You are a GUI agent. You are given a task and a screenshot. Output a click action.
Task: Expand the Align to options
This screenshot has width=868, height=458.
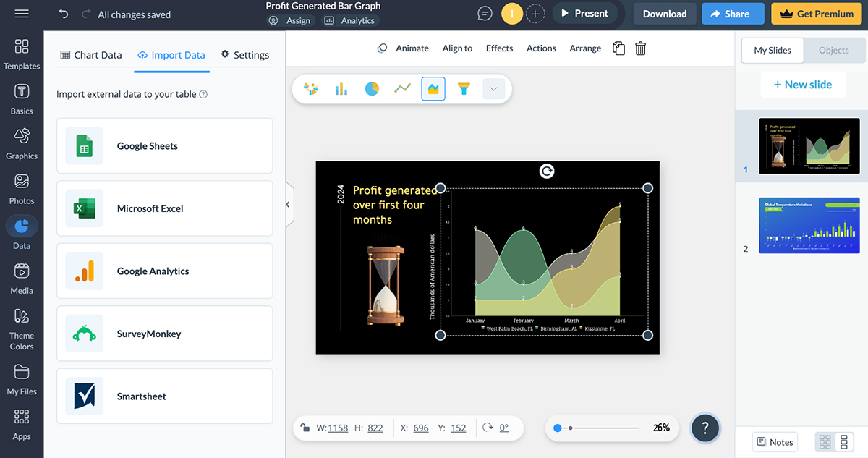457,48
